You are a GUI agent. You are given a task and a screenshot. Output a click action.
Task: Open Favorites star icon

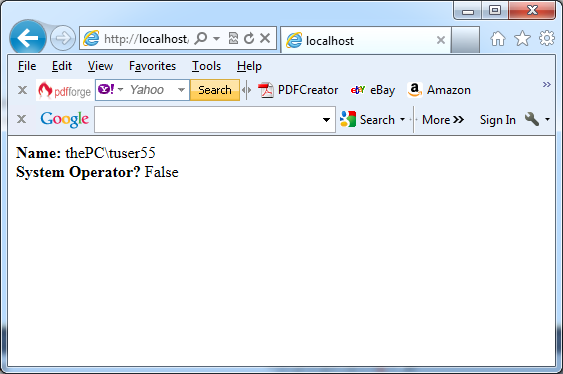point(522,38)
